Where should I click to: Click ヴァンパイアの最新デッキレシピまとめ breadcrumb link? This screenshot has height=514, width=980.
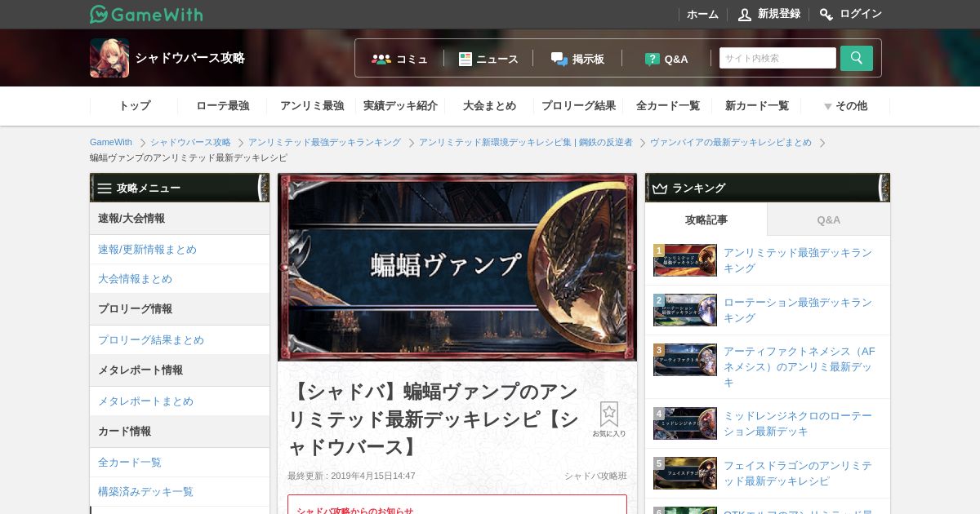tap(731, 142)
